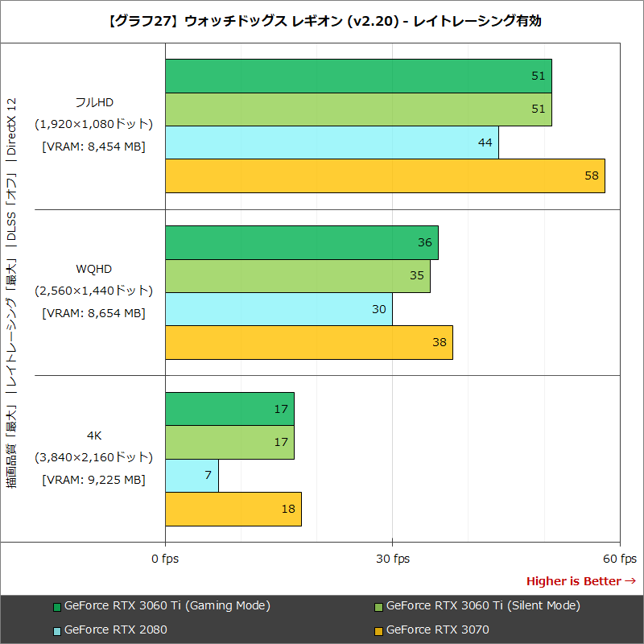Click the Full HD dark green bar showing 51
This screenshot has height=644, width=644.
(358, 76)
